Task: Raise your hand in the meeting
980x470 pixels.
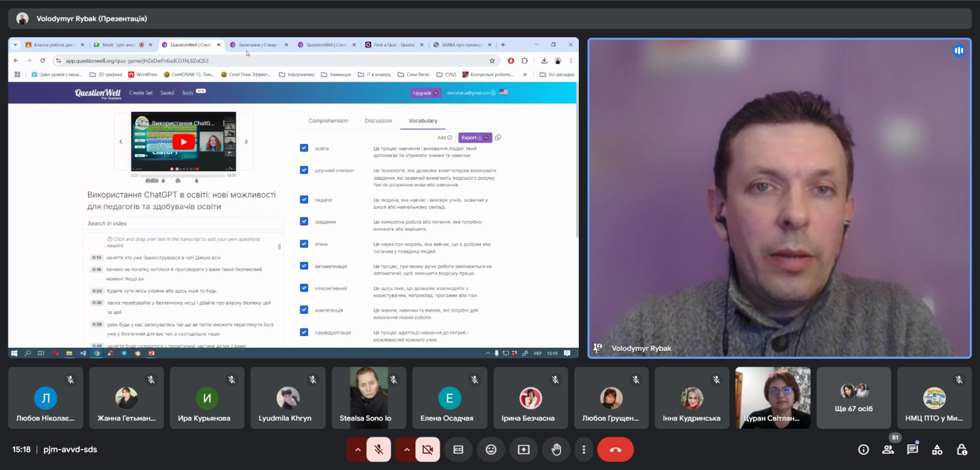Action: 557,450
